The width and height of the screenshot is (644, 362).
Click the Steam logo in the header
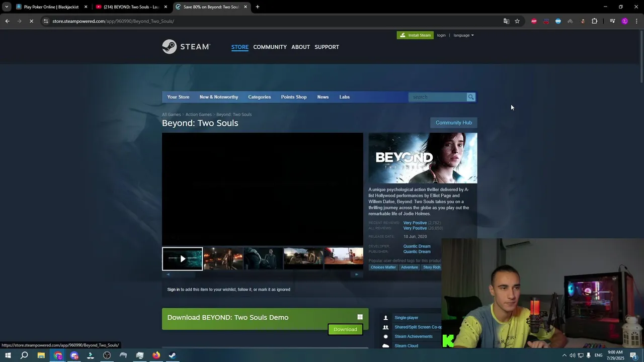point(186,47)
